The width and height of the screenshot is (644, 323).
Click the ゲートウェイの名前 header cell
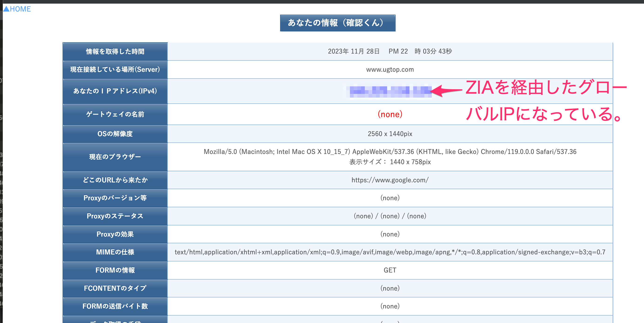click(x=115, y=114)
